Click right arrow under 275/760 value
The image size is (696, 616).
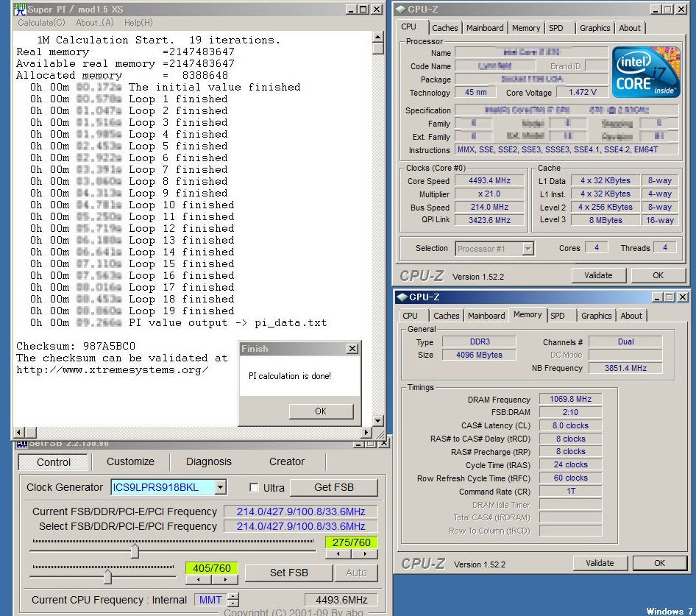click(x=365, y=554)
